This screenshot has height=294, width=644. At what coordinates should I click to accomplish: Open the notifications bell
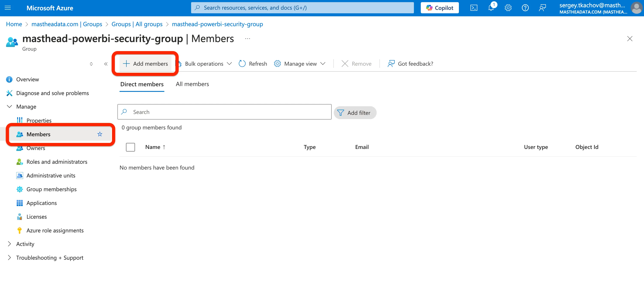pos(491,8)
